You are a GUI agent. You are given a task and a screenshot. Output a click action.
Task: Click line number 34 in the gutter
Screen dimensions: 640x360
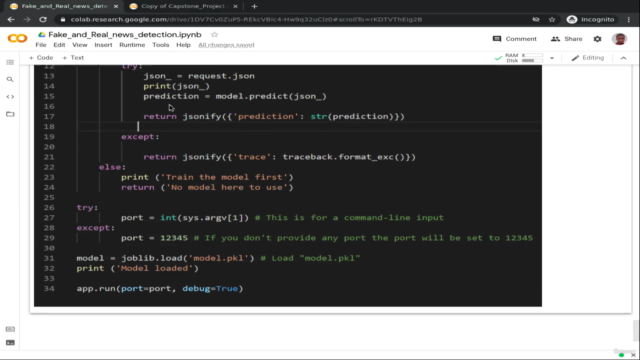tap(49, 289)
